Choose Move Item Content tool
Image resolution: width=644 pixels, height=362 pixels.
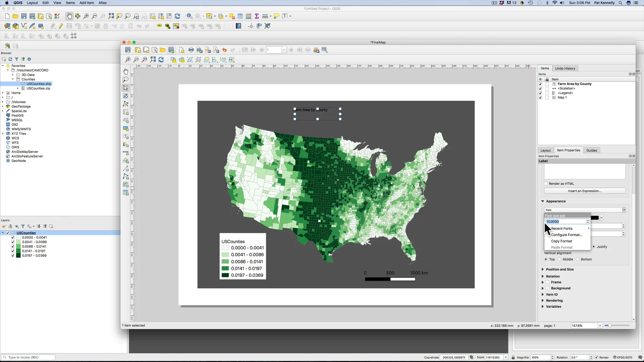tap(126, 96)
